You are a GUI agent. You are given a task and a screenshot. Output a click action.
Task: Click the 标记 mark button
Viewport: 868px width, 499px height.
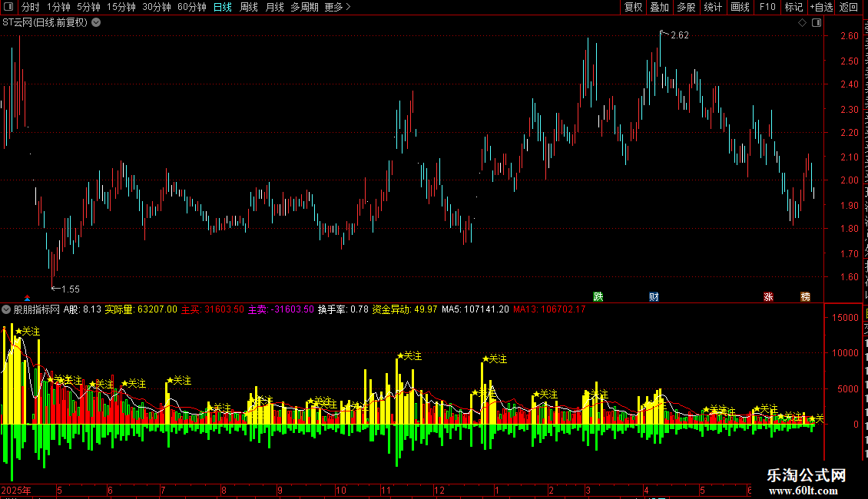793,7
